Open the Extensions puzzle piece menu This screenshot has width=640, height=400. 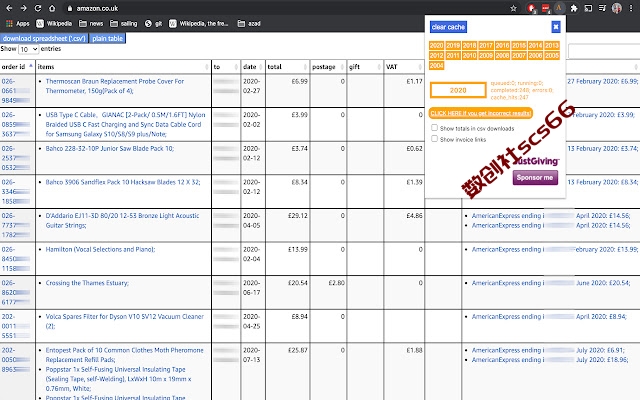pos(574,8)
